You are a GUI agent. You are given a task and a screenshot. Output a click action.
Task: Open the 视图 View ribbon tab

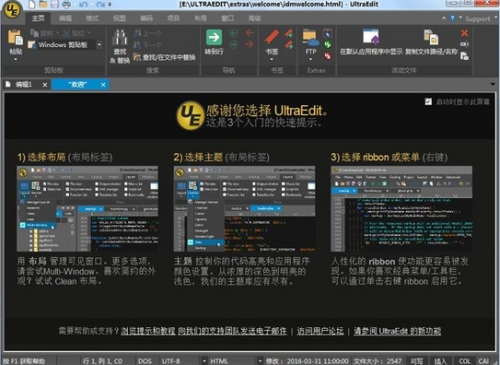[x=119, y=18]
